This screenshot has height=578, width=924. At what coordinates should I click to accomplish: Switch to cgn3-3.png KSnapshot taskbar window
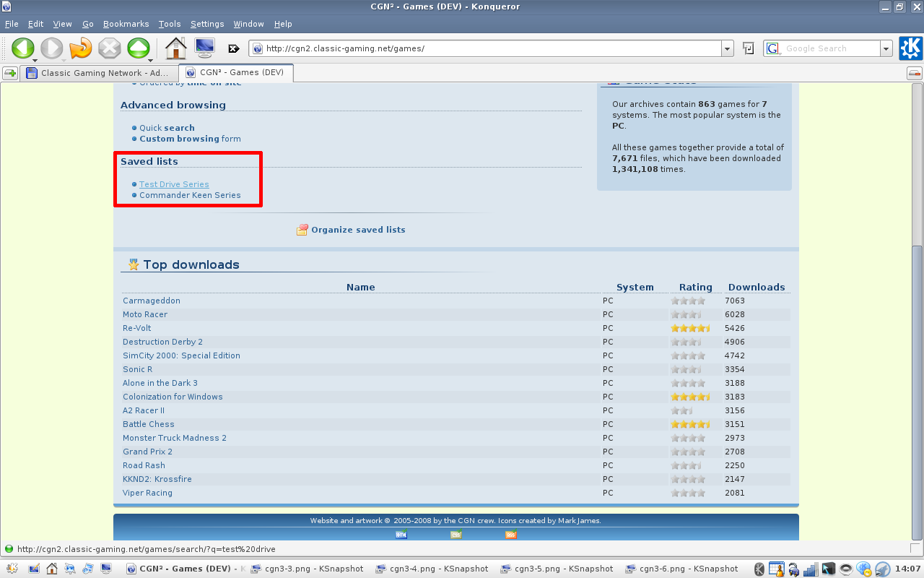[x=308, y=569]
